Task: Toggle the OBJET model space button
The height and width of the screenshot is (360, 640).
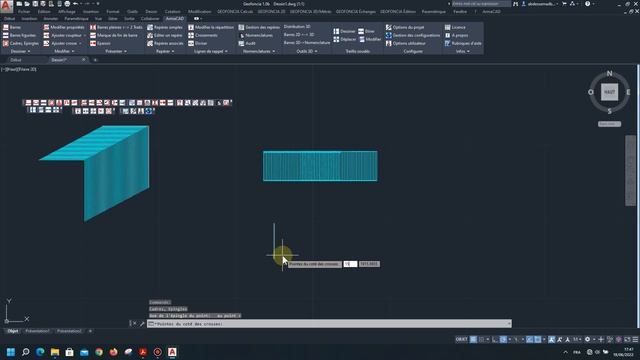Action: 461,340
